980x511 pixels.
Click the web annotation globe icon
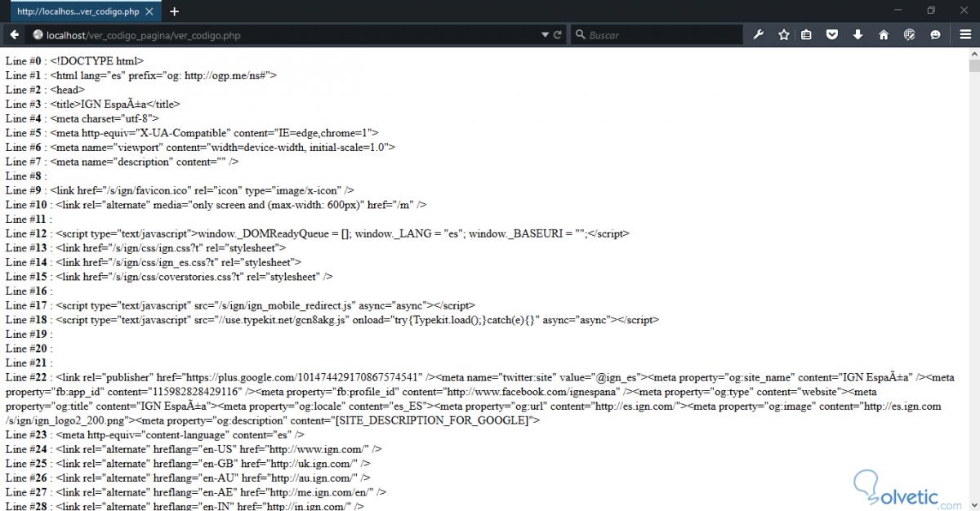point(907,35)
